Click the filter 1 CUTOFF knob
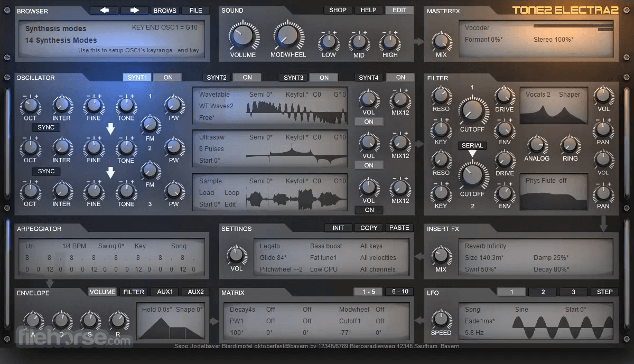The width and height of the screenshot is (634, 364). click(472, 110)
